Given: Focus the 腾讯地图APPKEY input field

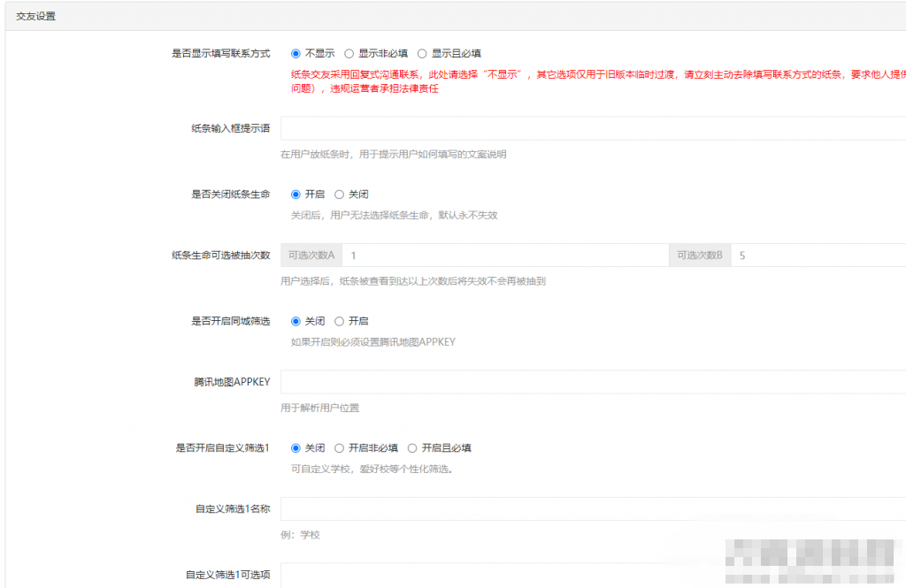Looking at the screenshot, I should pos(594,382).
